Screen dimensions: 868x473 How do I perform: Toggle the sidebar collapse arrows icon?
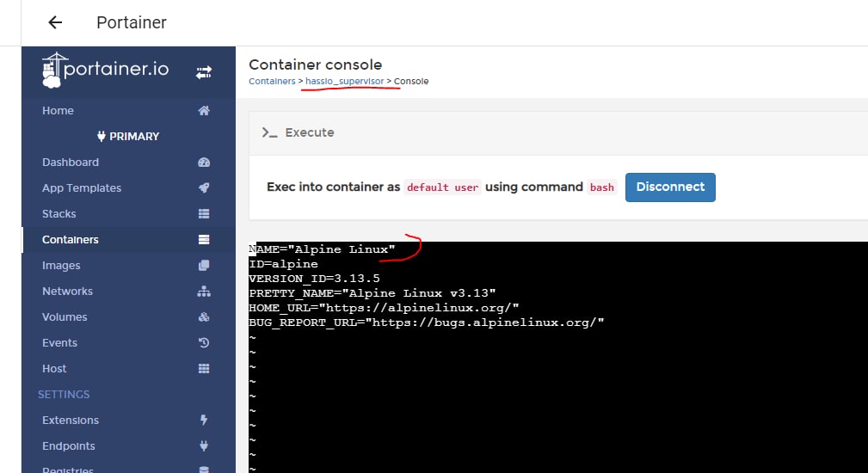(x=204, y=72)
